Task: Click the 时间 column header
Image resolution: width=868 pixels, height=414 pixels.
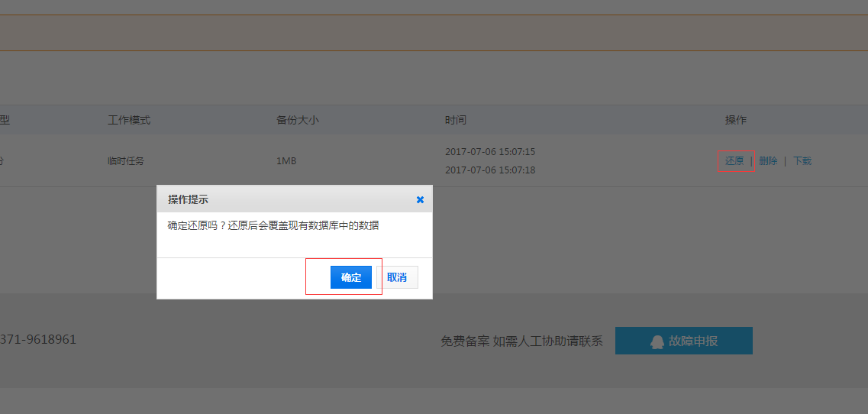Action: [456, 120]
